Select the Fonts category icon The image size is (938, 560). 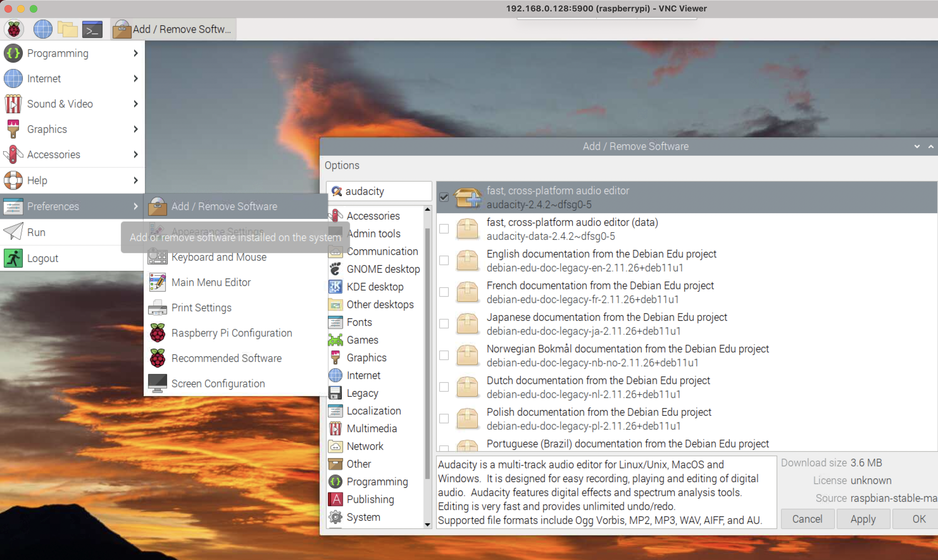point(335,322)
